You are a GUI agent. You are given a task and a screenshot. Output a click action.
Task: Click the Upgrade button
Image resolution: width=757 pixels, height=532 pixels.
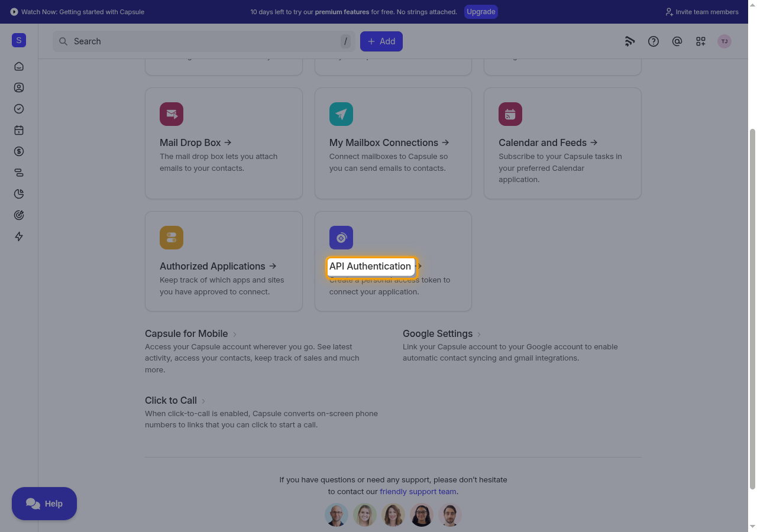(x=481, y=12)
